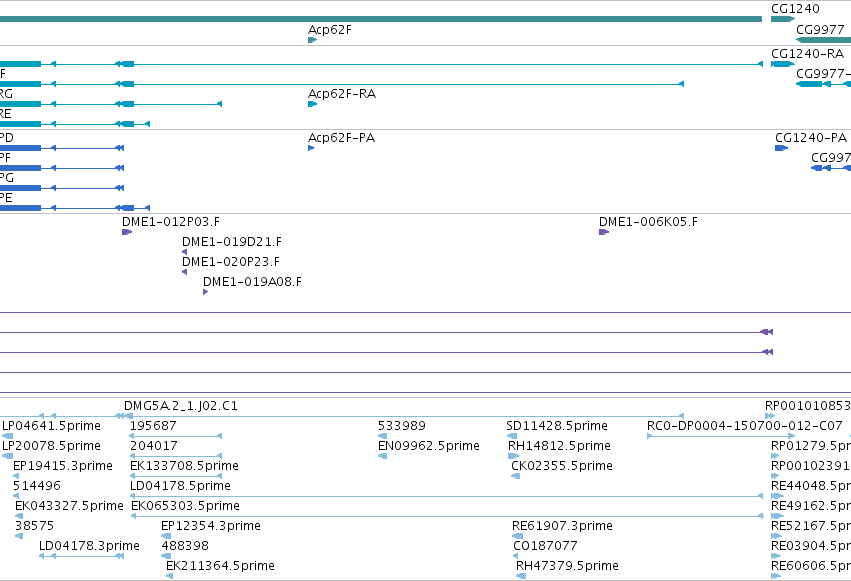
Task: Click the LP04641.5prime EST label
Action: click(x=52, y=426)
